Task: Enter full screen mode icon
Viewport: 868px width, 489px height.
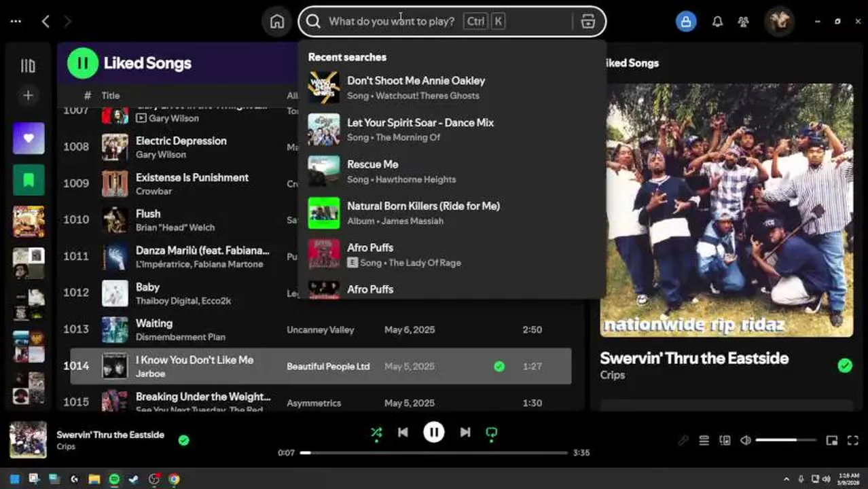Action: click(x=853, y=441)
